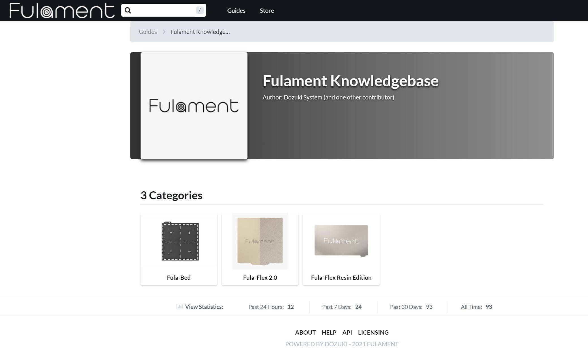This screenshot has height=364, width=588.
Task: Open the Fula-Flex 2.0 label
Action: coord(260,278)
